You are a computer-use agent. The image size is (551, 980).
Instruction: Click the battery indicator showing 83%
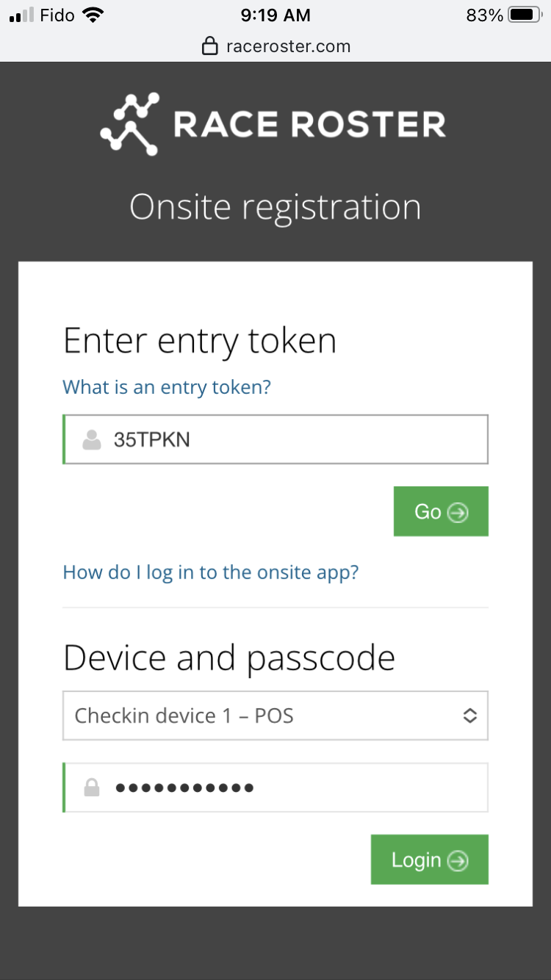tap(507, 14)
